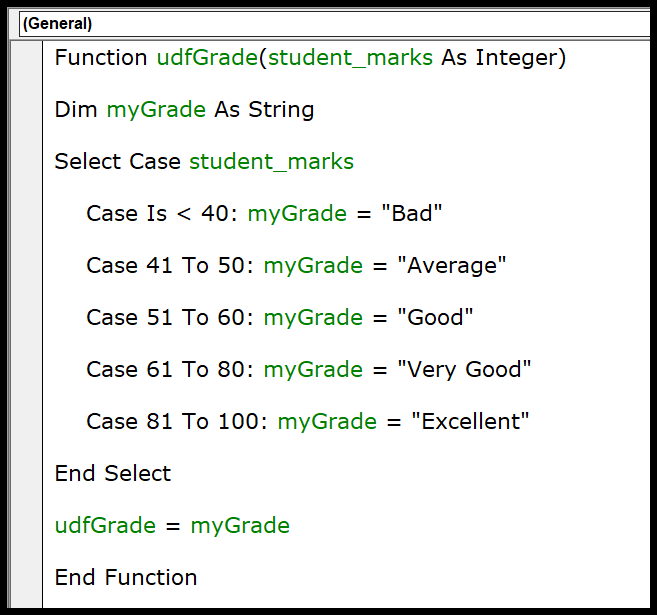The image size is (657, 615).
Task: Click Case 41 To 50 condition text
Action: (169, 266)
